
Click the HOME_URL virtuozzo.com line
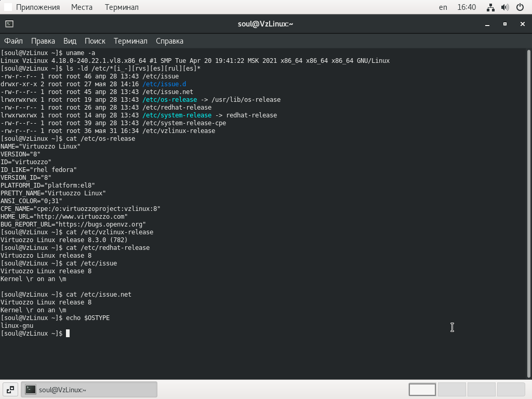64,217
